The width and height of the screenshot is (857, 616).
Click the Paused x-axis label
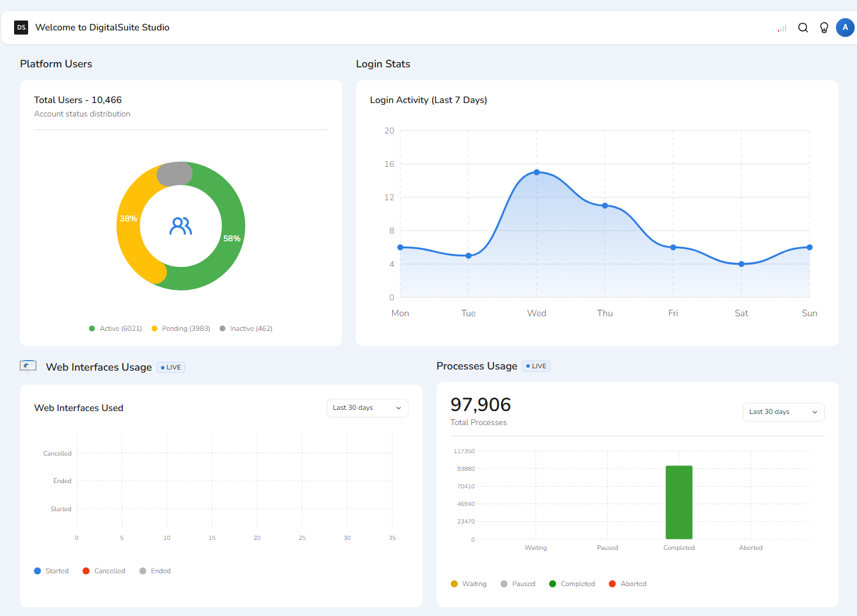coord(608,548)
